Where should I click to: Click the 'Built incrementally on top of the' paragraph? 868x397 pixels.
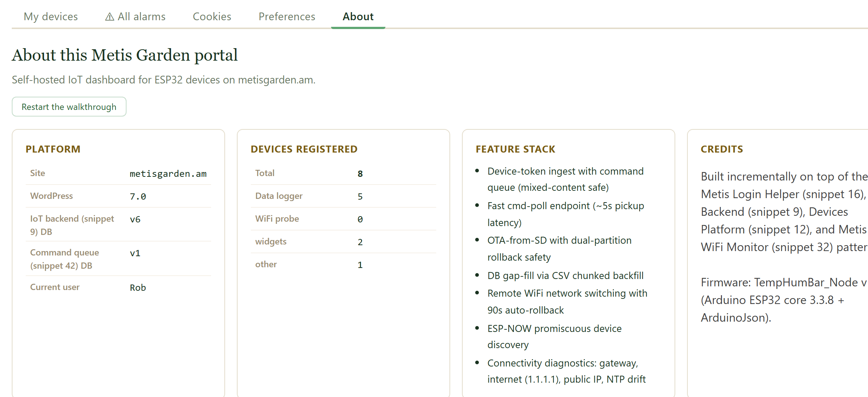pos(784,212)
